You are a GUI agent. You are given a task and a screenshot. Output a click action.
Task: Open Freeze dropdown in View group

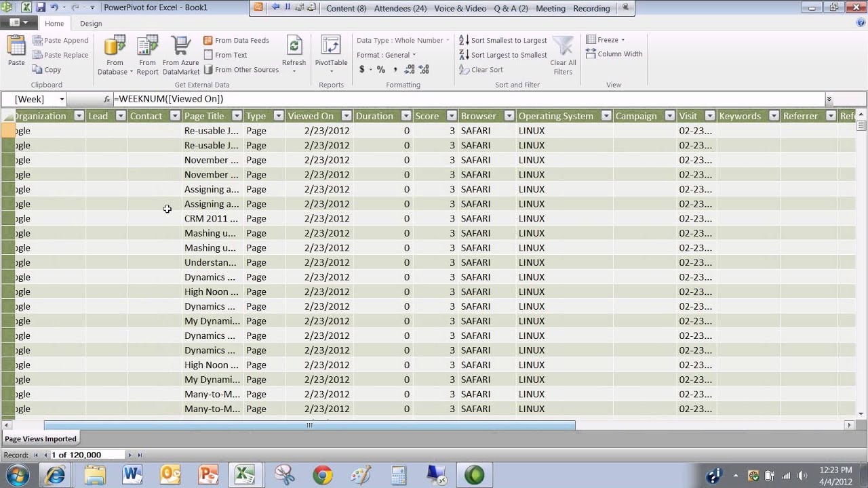click(x=606, y=40)
